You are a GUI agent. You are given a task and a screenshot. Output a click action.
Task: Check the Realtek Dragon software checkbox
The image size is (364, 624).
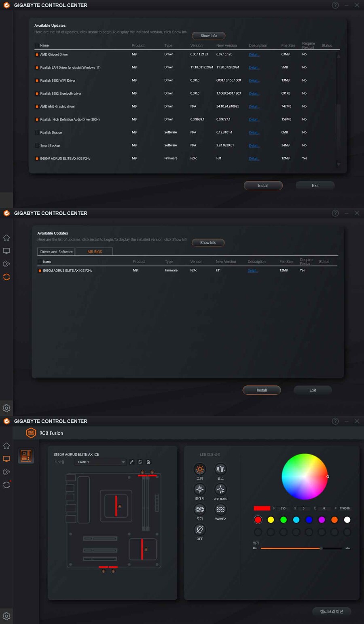pyautogui.click(x=36, y=132)
